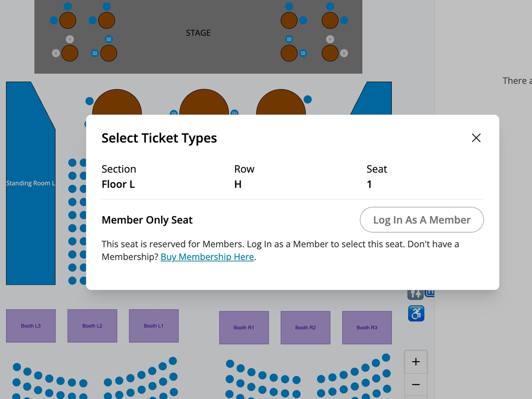Select Booth R1

click(244, 328)
